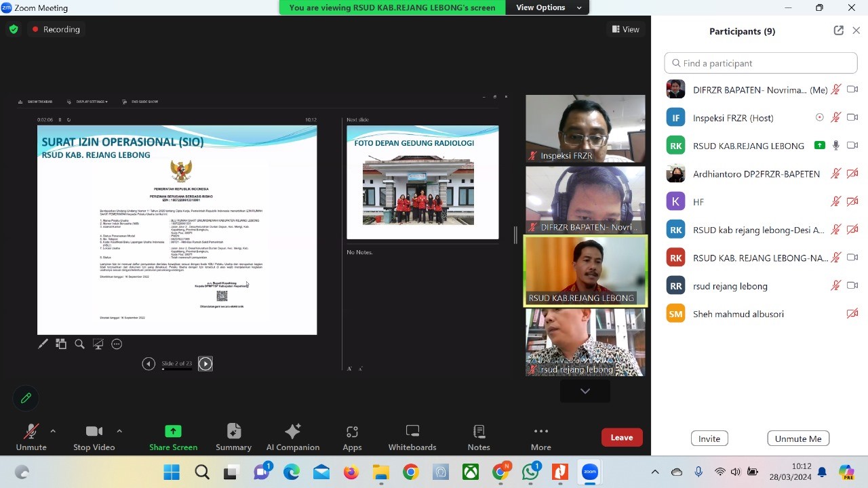Click RSUD KAB.REJANG LEBONG screen share icon
868x488 pixels.
pos(820,145)
